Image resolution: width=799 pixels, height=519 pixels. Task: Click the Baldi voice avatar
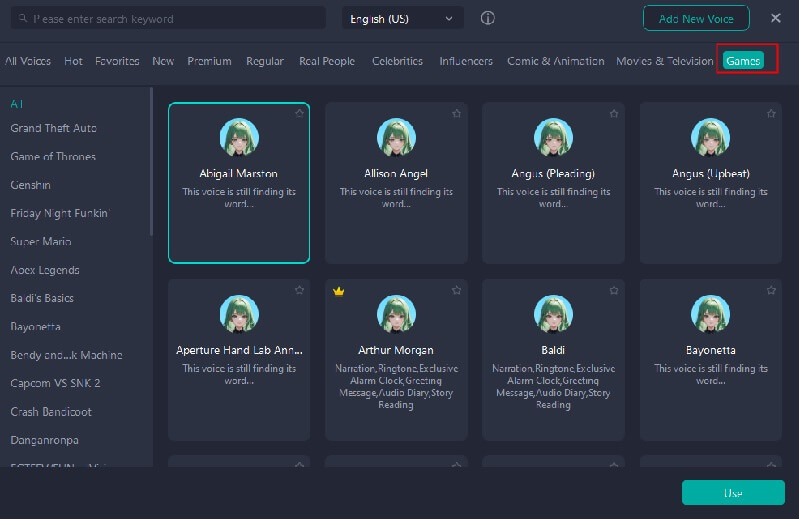[553, 314]
